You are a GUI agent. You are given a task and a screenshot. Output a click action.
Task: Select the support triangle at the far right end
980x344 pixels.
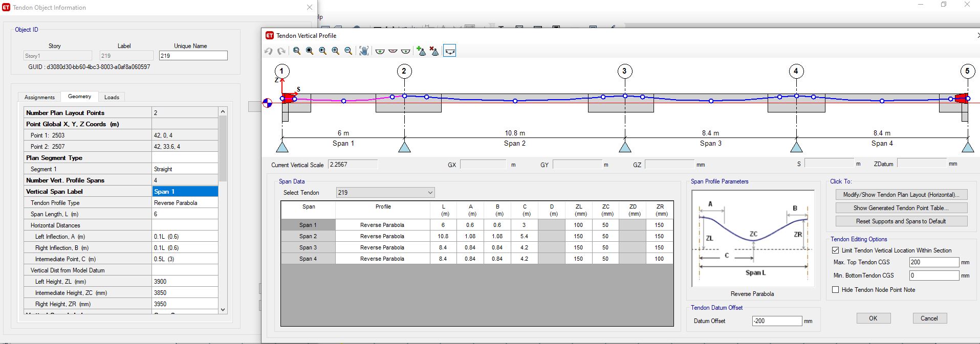[967, 147]
